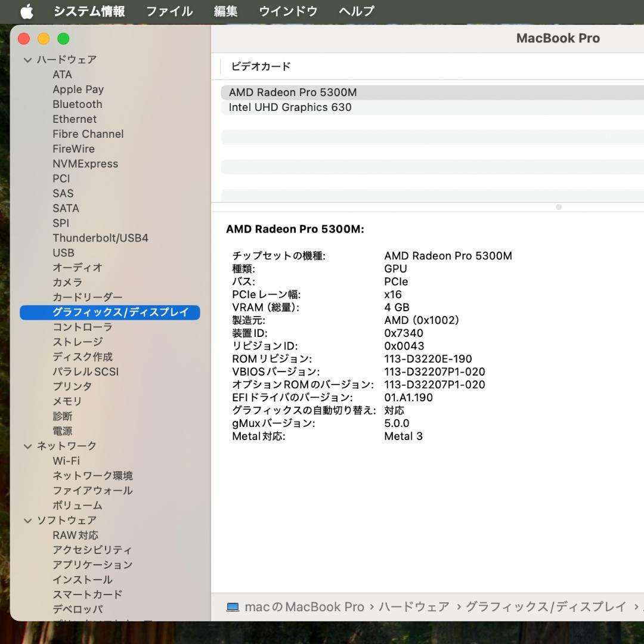Screen dimensions: 644x644
Task: Open the ファイル menu
Action: click(169, 11)
